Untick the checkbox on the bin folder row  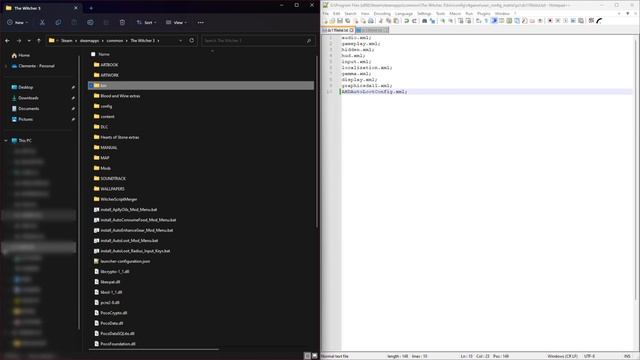[91, 85]
